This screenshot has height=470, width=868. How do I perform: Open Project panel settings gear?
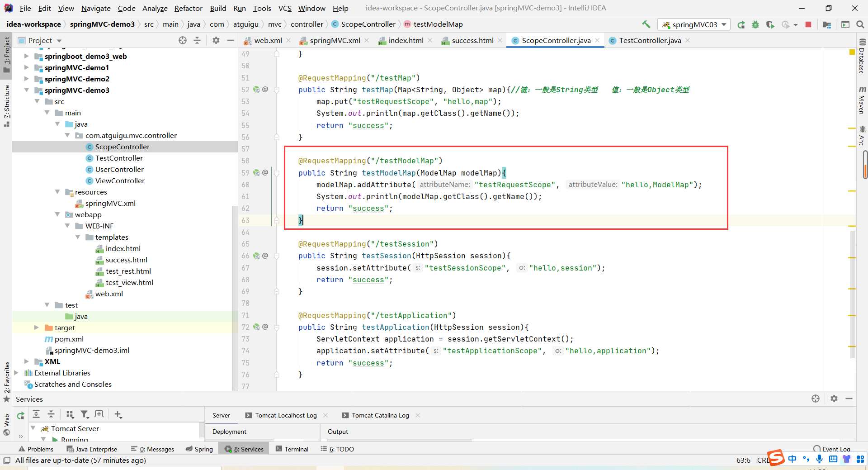click(216, 40)
